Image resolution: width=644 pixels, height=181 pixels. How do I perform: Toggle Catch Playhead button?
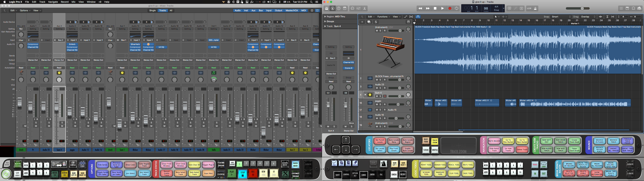pyautogui.click(x=418, y=17)
